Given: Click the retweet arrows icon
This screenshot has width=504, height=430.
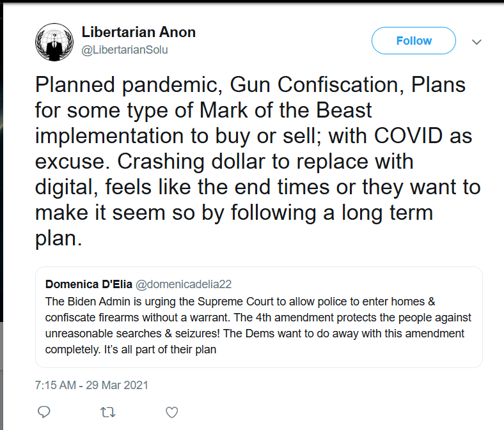Looking at the screenshot, I should click(x=107, y=412).
